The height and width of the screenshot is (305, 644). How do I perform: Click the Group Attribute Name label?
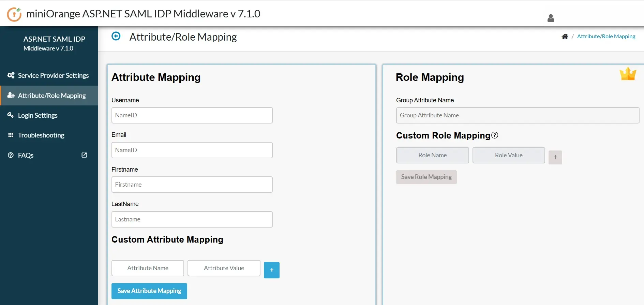coord(425,100)
